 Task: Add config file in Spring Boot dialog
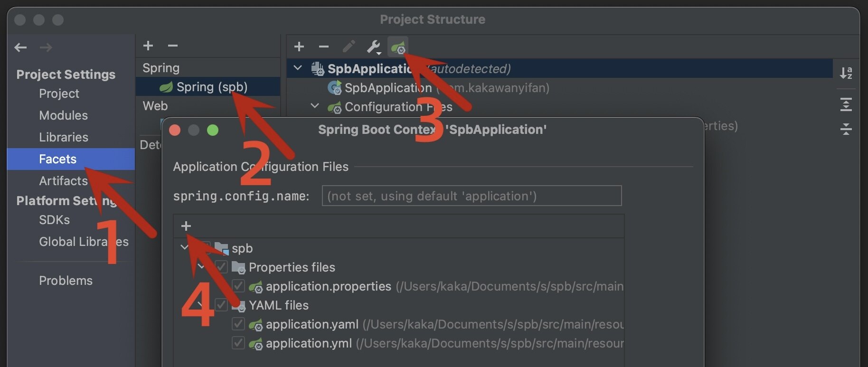point(186,226)
